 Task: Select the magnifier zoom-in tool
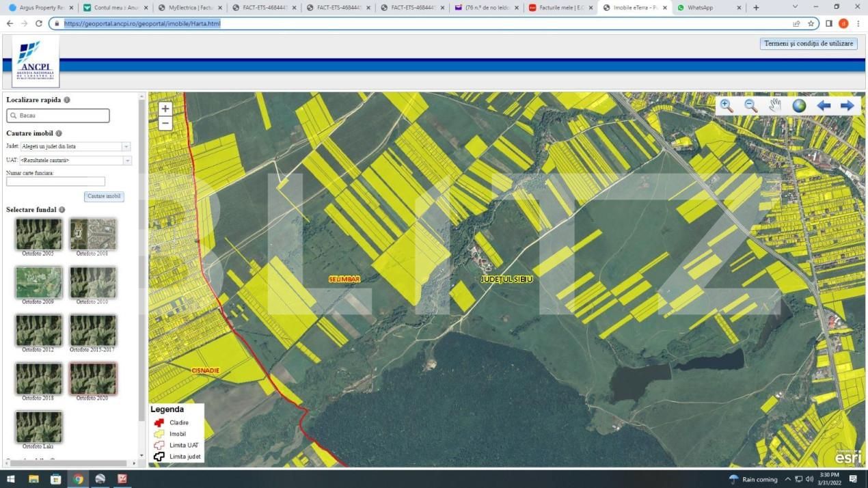726,106
